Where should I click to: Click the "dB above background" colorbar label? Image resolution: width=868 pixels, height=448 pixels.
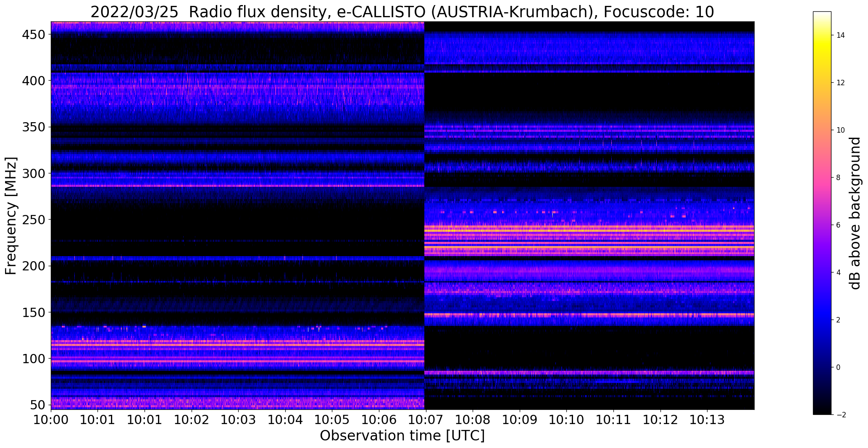(855, 213)
